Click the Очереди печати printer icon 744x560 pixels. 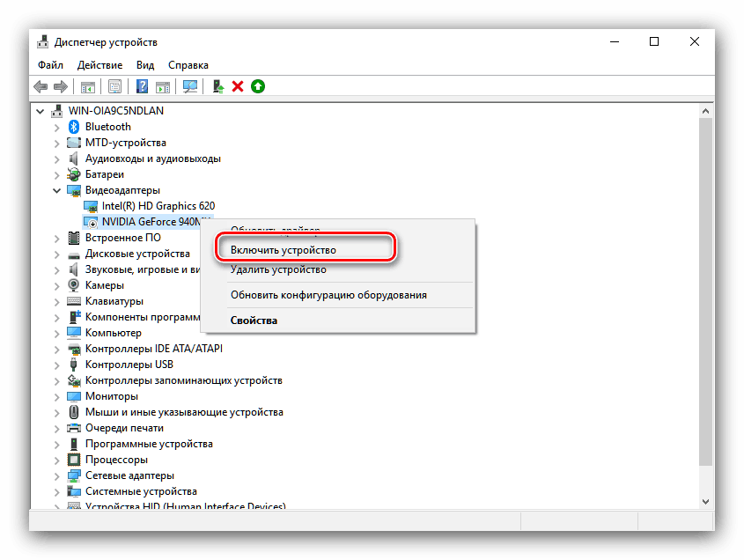tap(74, 428)
